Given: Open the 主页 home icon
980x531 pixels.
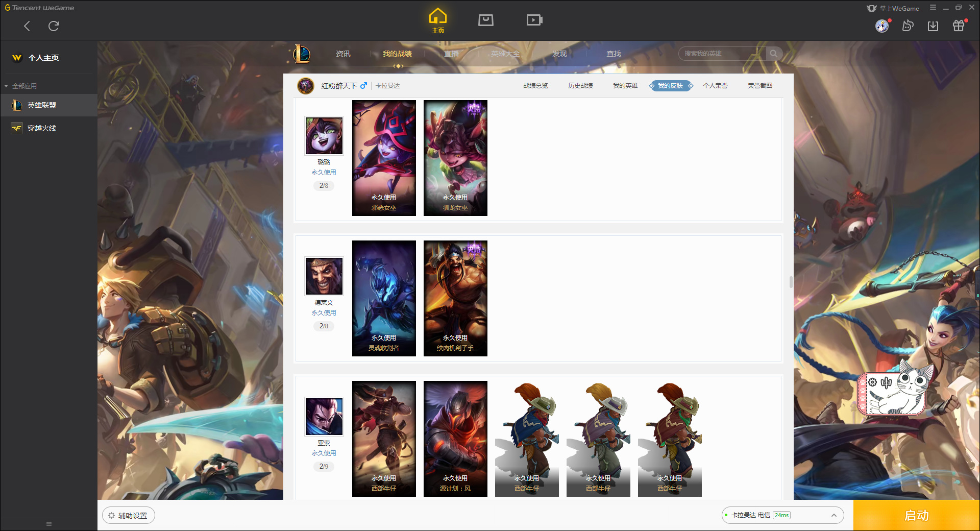Looking at the screenshot, I should [x=438, y=20].
